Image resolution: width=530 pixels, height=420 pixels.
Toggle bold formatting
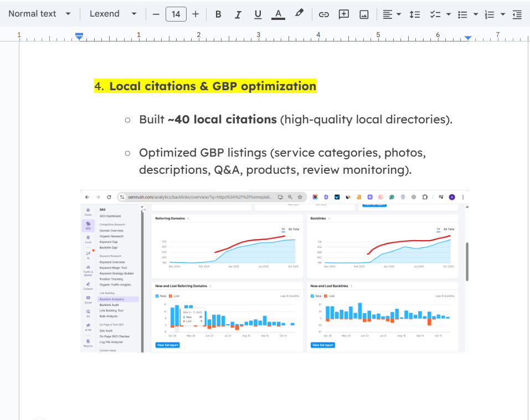218,14
